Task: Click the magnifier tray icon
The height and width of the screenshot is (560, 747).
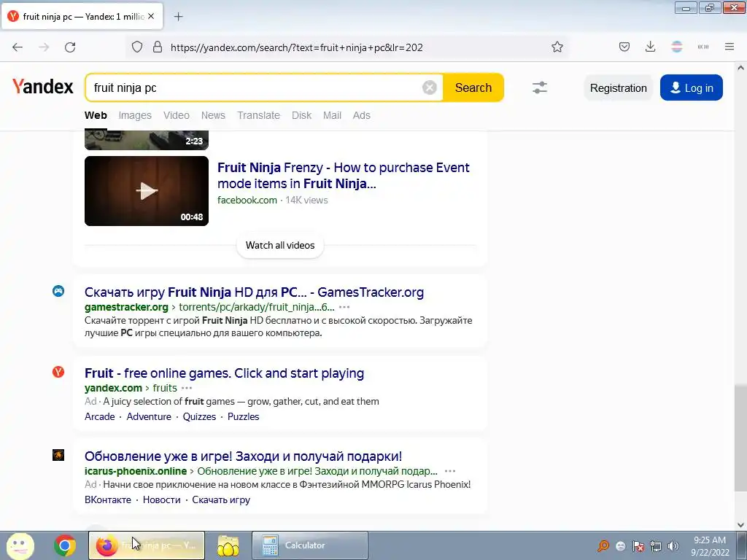Action: coord(603,546)
